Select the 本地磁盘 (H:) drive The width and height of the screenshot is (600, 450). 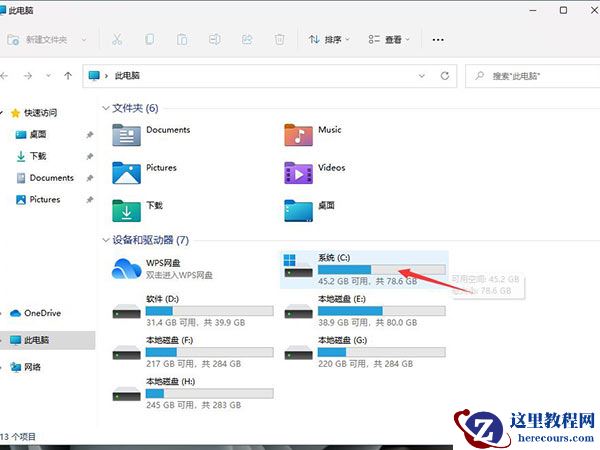pyautogui.click(x=193, y=393)
